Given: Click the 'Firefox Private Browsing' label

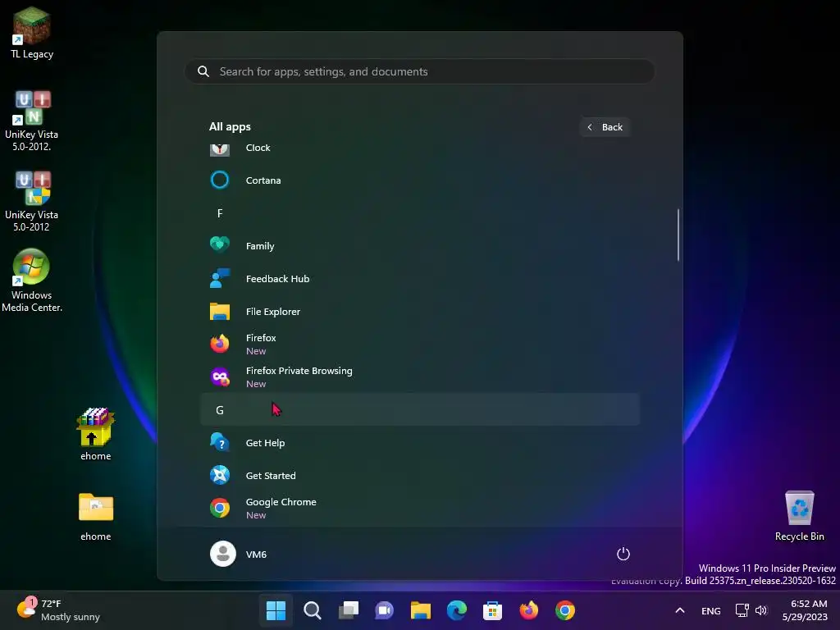Looking at the screenshot, I should [x=299, y=371].
